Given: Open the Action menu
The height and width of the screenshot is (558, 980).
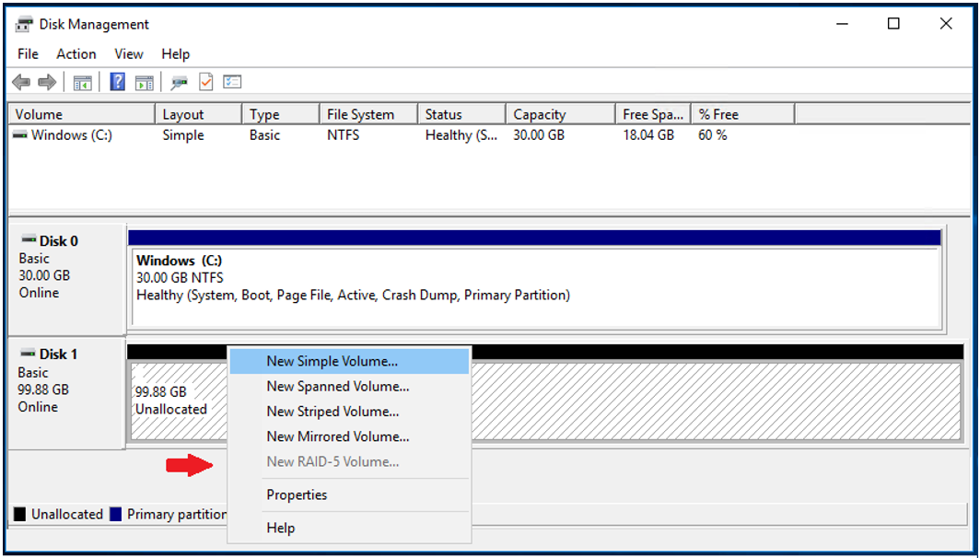Looking at the screenshot, I should point(76,54).
